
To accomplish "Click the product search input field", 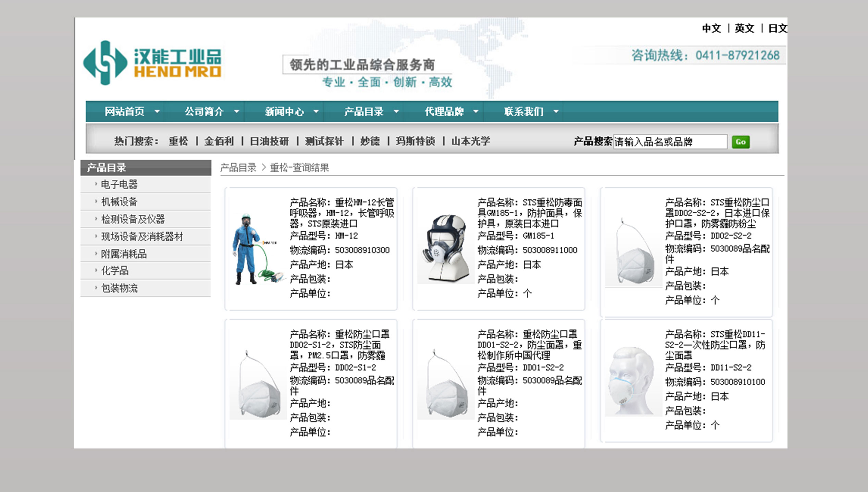I will tap(670, 142).
